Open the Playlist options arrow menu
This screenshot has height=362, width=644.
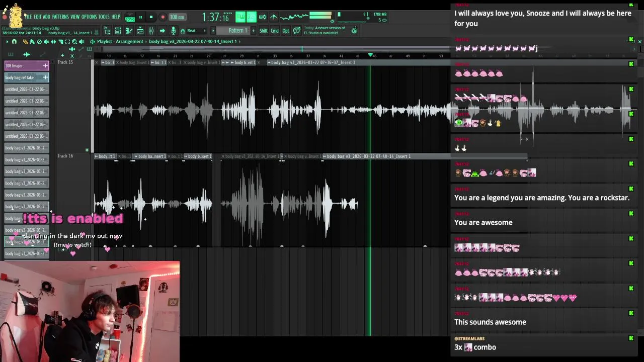7,42
